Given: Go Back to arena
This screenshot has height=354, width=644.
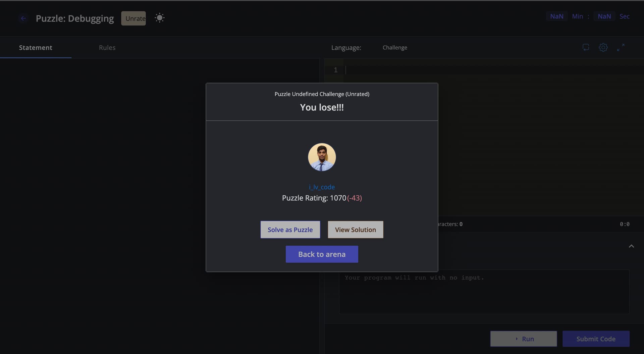Looking at the screenshot, I should [322, 254].
